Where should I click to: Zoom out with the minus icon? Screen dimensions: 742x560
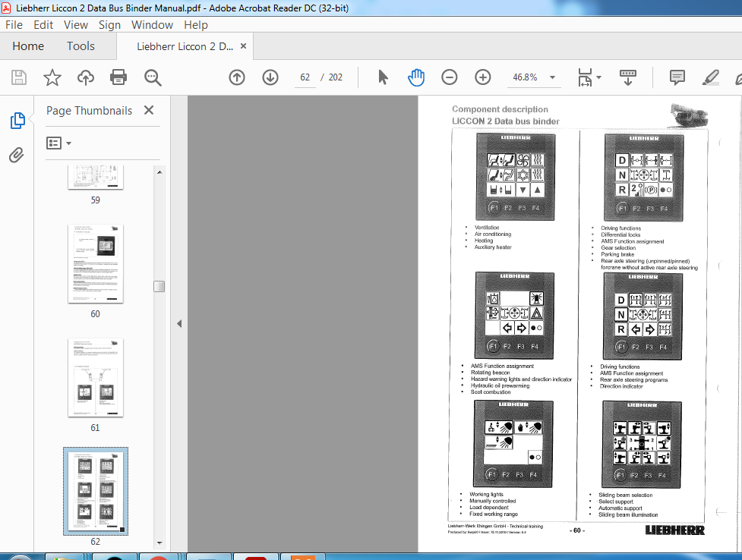click(449, 77)
